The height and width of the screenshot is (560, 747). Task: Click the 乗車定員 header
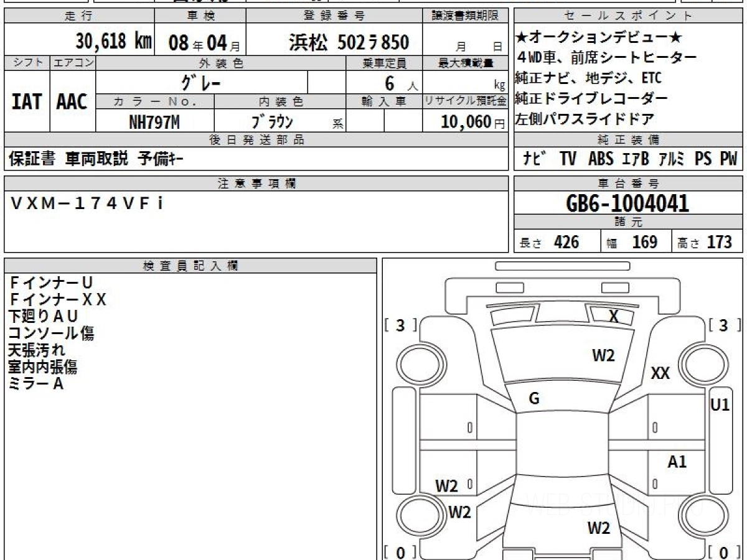384,63
